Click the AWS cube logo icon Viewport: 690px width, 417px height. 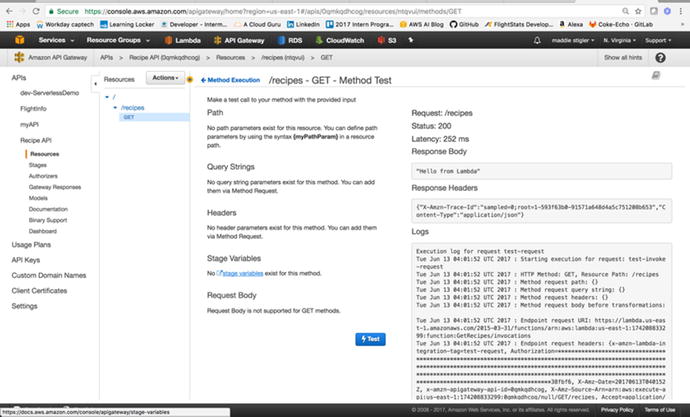[x=21, y=40]
